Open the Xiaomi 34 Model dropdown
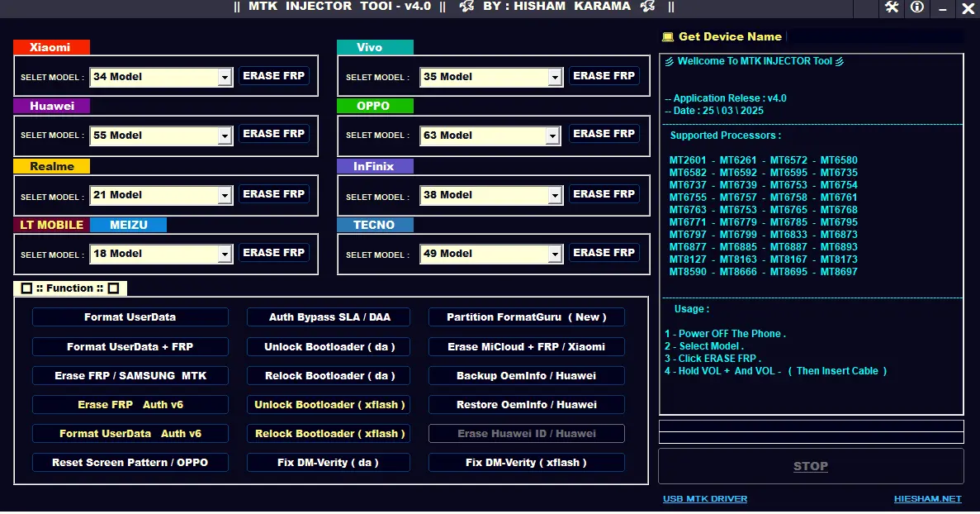The width and height of the screenshot is (980, 514). click(x=225, y=76)
